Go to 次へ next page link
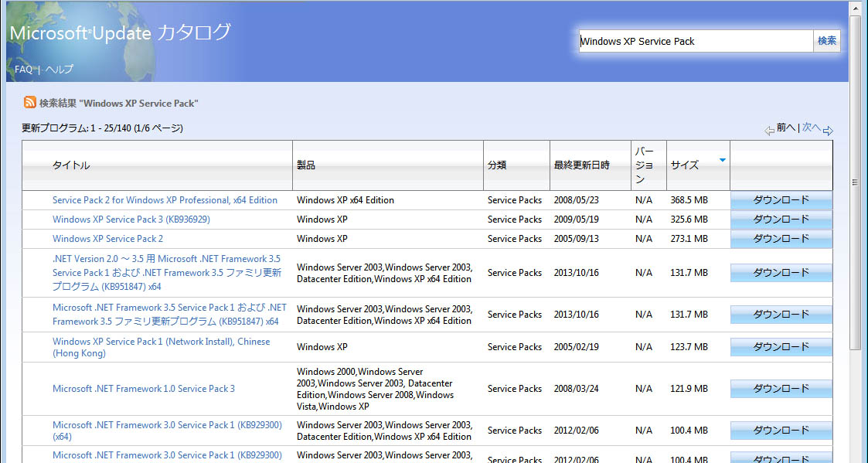This screenshot has width=868, height=463. [x=812, y=128]
